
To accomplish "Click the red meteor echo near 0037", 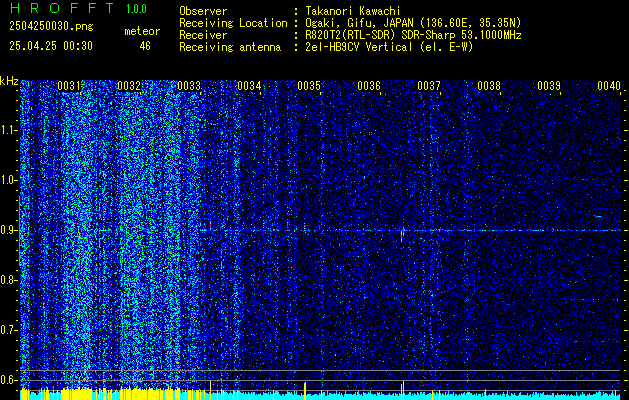I will click(402, 234).
